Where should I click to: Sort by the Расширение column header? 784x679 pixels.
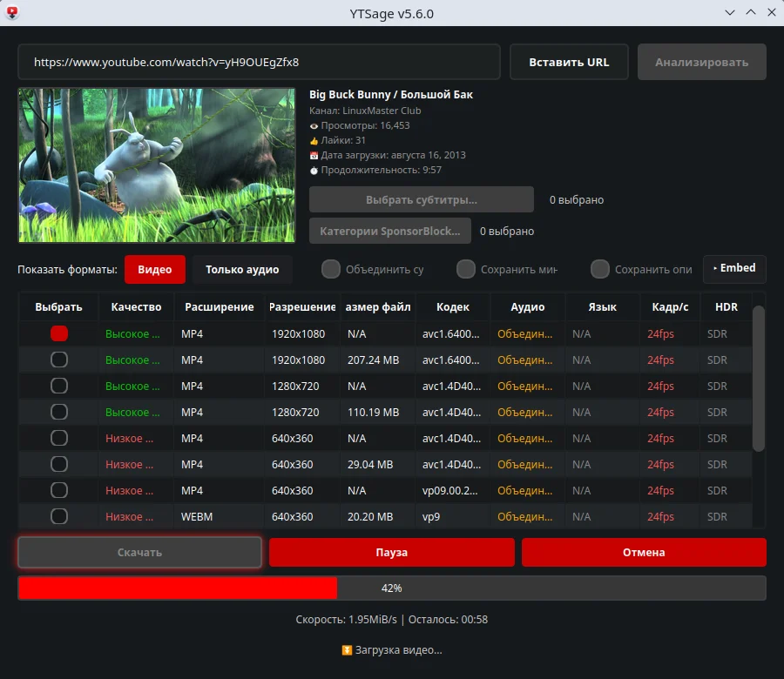tap(219, 306)
